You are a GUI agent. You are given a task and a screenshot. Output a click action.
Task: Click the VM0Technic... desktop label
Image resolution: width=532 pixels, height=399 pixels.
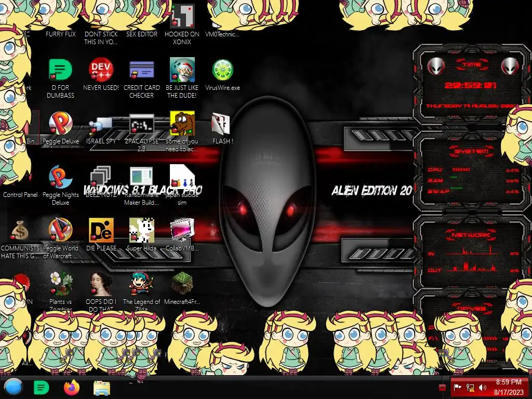pos(222,34)
